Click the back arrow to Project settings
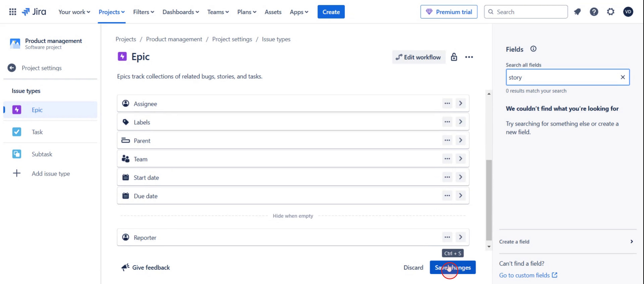 12,68
